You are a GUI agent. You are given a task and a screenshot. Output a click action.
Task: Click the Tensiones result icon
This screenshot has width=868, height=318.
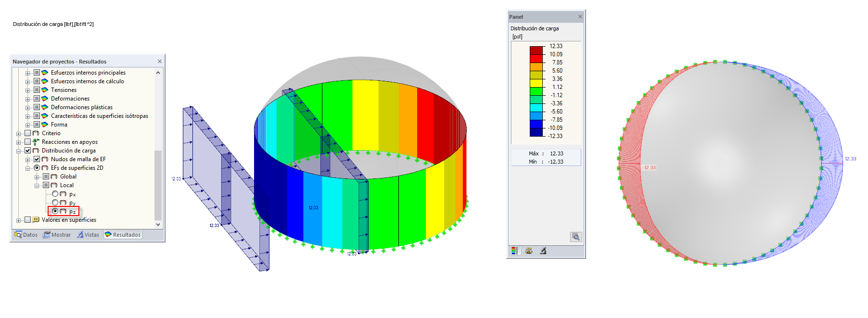click(x=45, y=90)
